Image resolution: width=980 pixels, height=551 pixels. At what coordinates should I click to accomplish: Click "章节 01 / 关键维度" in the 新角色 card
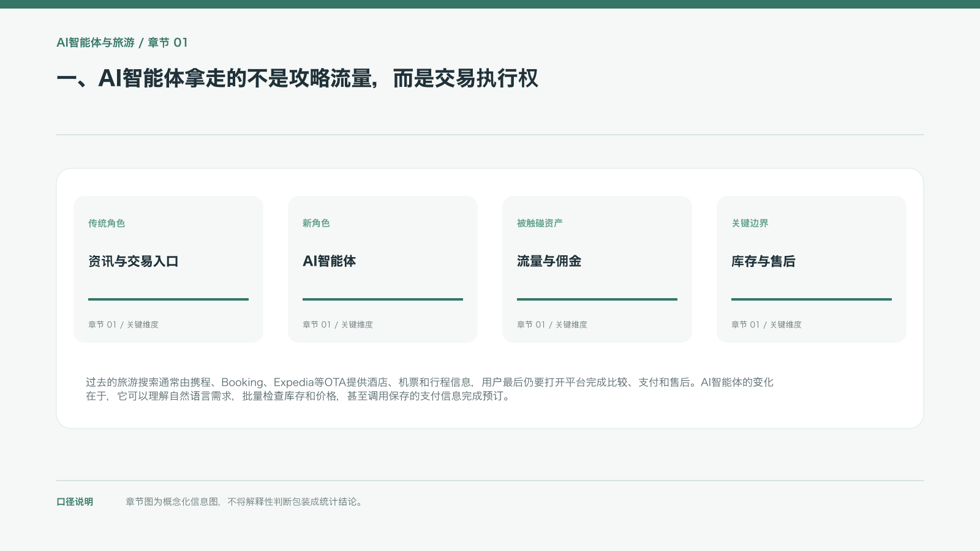pyautogui.click(x=337, y=324)
